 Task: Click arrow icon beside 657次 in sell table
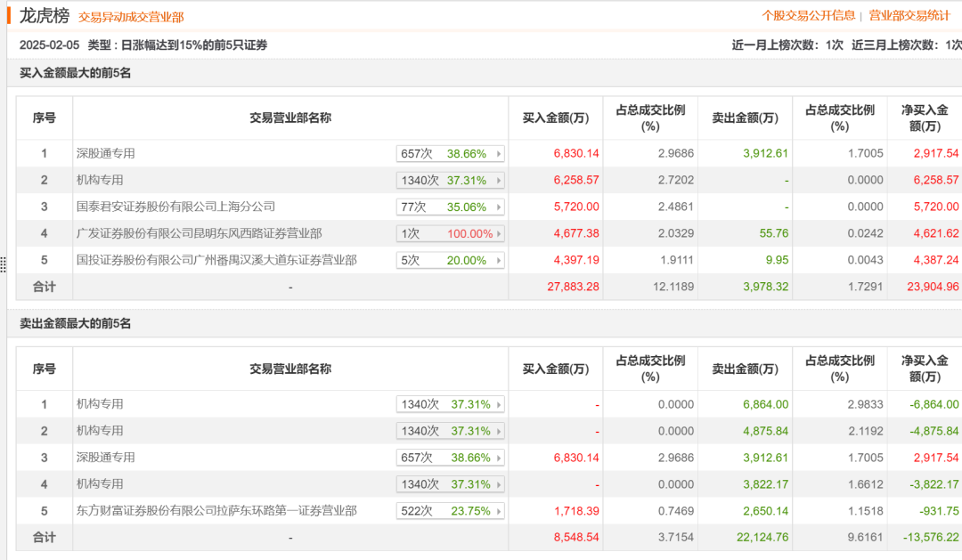(x=499, y=458)
